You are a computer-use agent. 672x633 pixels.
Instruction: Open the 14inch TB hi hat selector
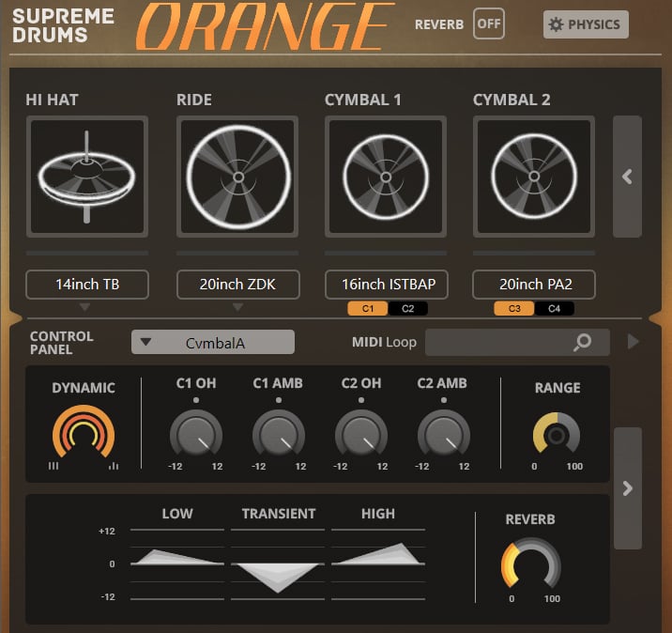(x=86, y=285)
